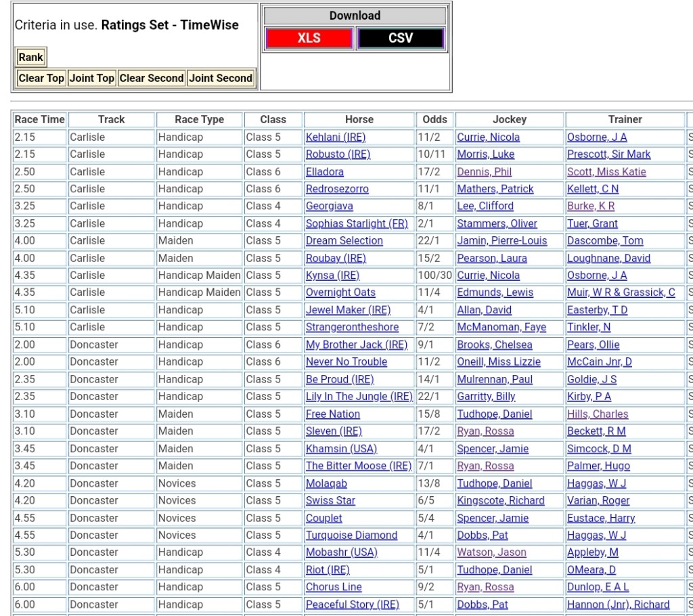693x616 pixels.
Task: Open trainer Hannon (Jnr), Richard
Action: click(618, 604)
